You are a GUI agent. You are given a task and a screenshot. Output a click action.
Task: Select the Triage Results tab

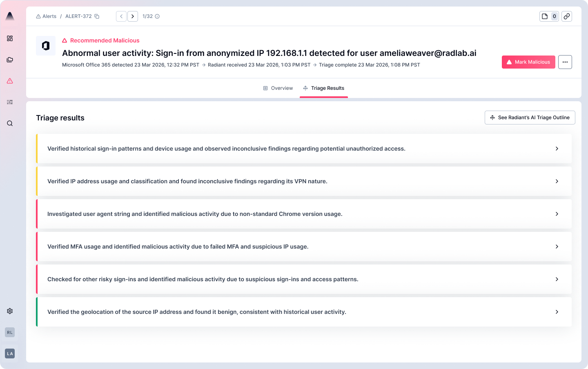[x=324, y=88]
